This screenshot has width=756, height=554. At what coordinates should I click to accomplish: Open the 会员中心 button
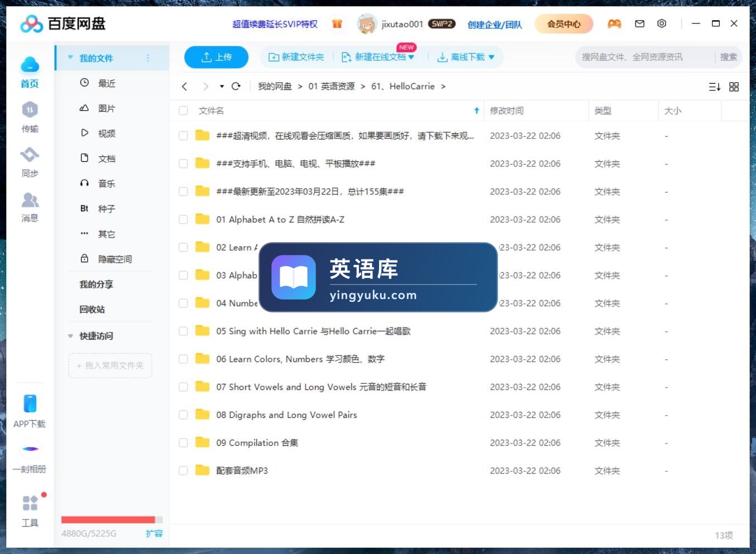[x=563, y=24]
